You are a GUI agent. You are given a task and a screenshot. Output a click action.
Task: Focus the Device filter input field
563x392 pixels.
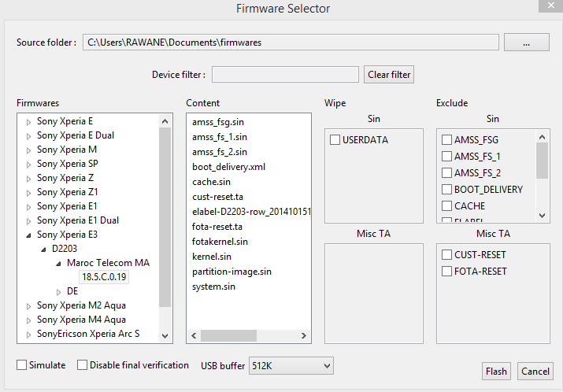tap(285, 74)
